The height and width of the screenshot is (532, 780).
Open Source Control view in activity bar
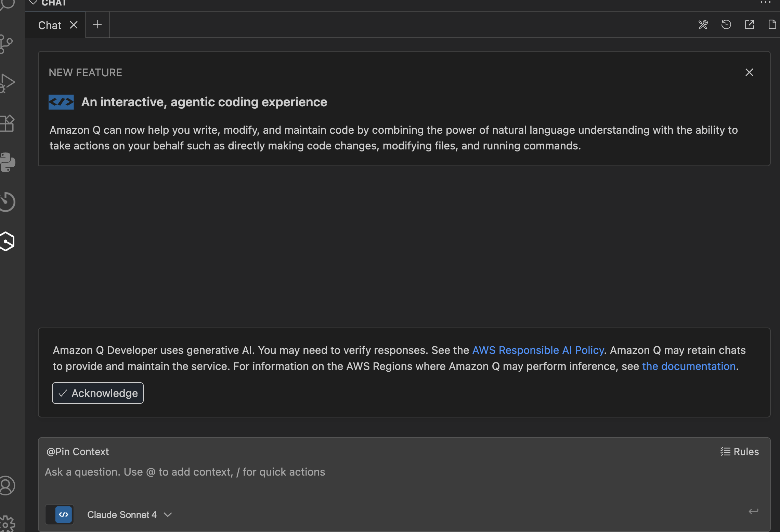click(6, 44)
